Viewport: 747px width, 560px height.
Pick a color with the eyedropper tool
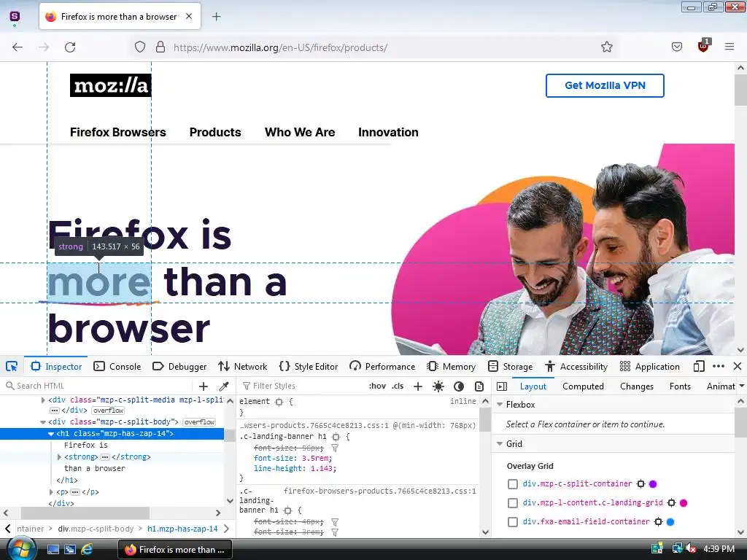[x=224, y=386]
